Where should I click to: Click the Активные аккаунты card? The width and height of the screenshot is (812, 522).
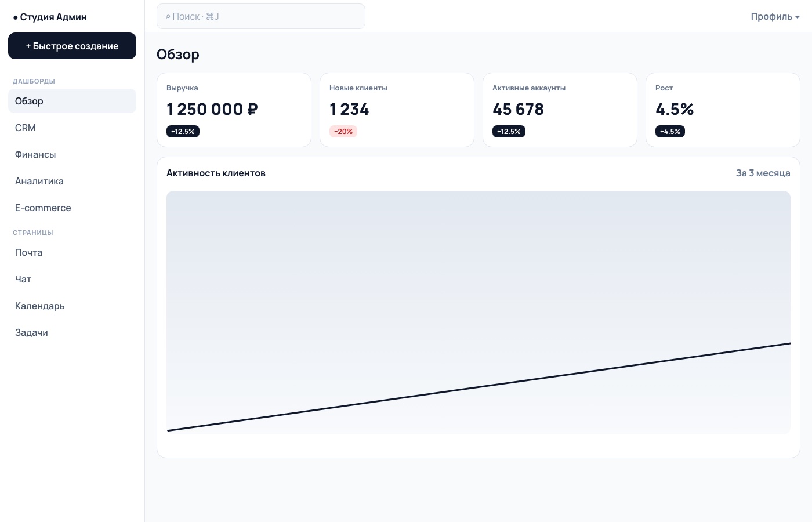[x=560, y=110]
